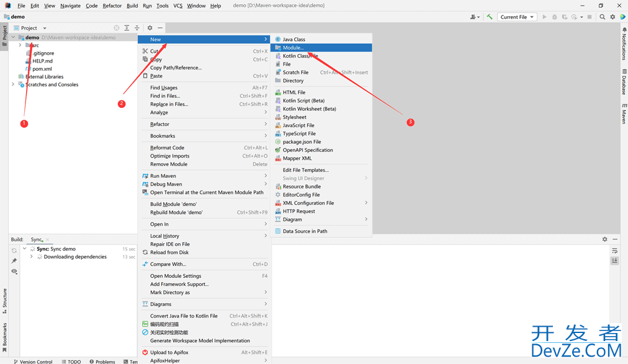Click Upload to Apifox
This screenshot has height=364, width=628.
204,352
